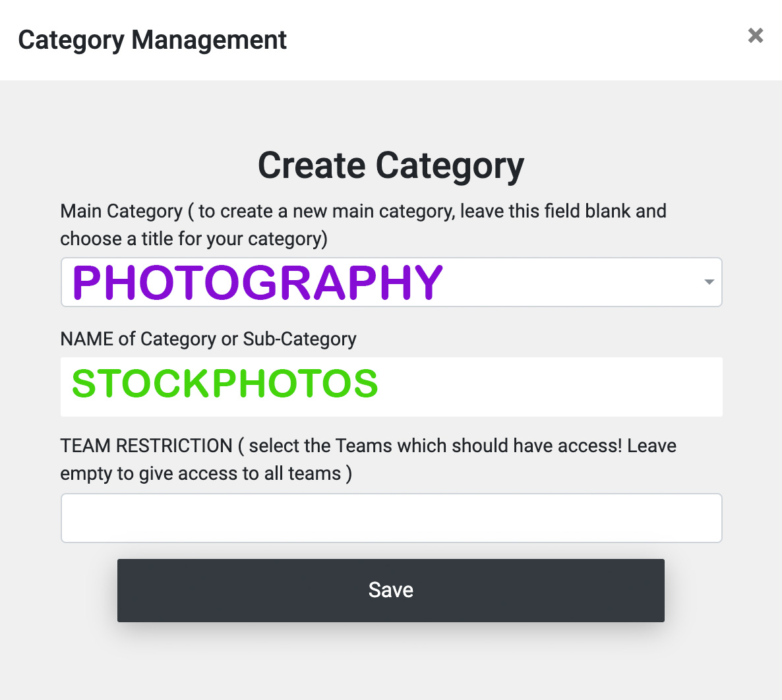Viewport: 782px width, 700px height.
Task: Click the white header bar right of the title
Action: (x=514, y=40)
